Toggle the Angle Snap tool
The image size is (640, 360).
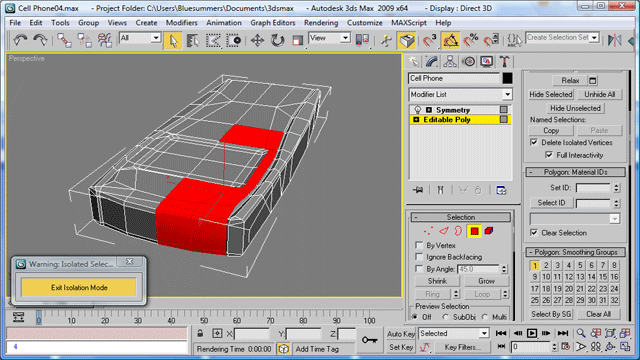tap(450, 40)
